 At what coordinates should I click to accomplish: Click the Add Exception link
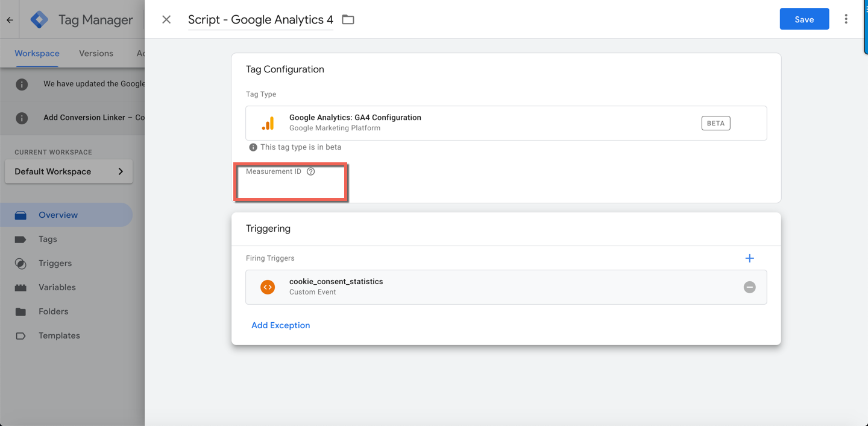[x=281, y=325]
